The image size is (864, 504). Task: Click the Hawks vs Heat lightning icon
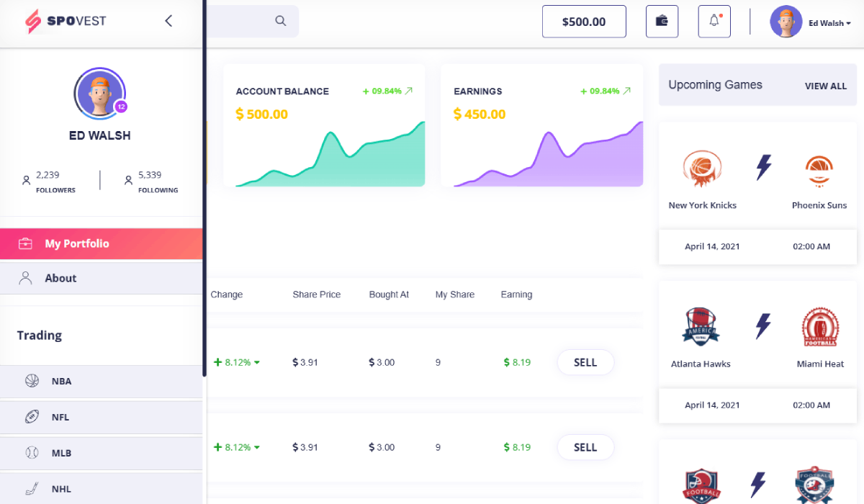[x=763, y=325]
